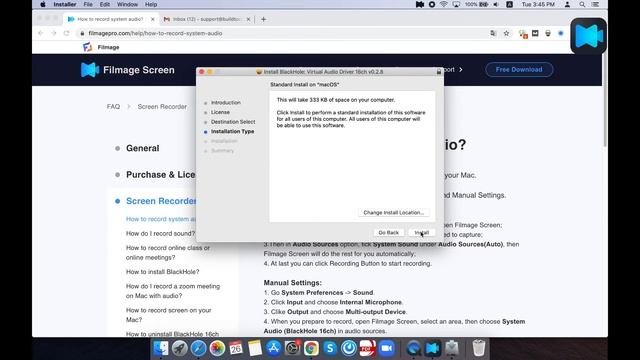640x360 pixels.
Task: Open How to install BlackHole link
Action: point(162,272)
